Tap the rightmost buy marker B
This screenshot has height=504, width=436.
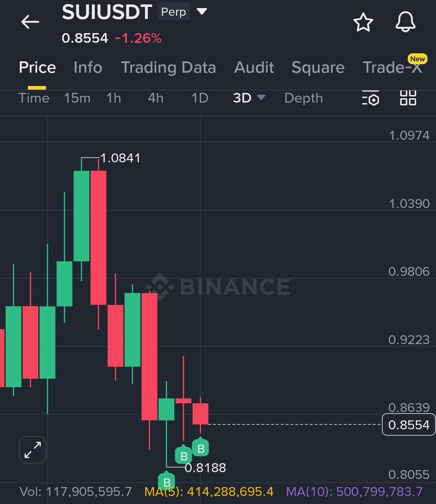pos(201,449)
